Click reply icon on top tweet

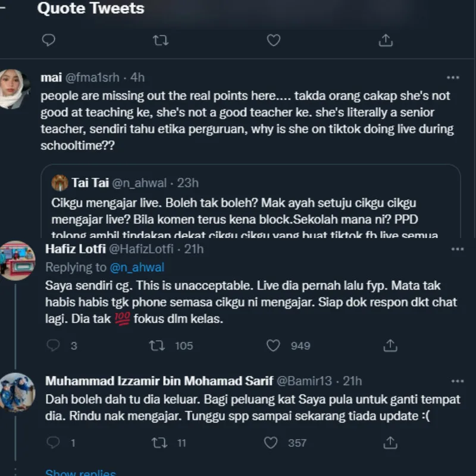click(50, 40)
